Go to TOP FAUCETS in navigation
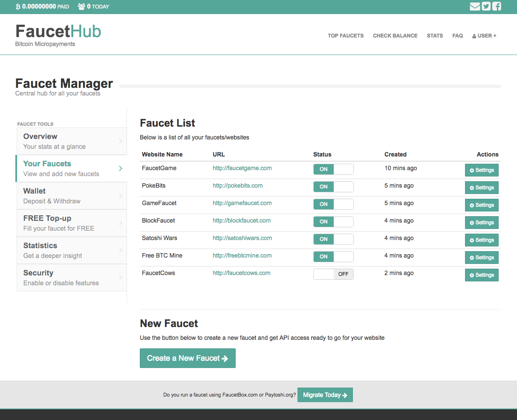 pos(346,36)
